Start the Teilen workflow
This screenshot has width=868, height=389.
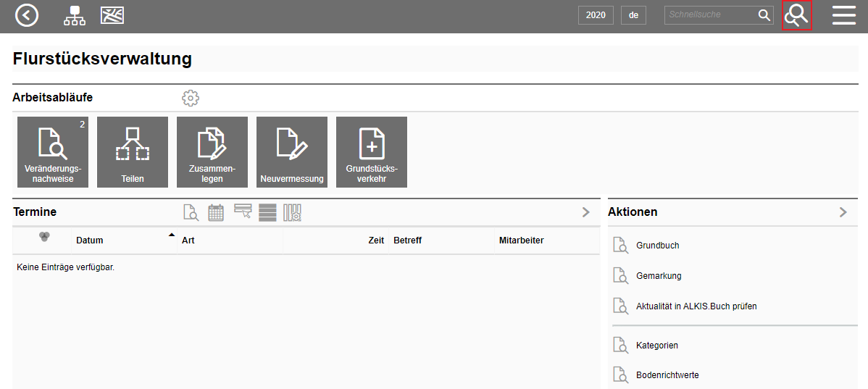tap(133, 152)
